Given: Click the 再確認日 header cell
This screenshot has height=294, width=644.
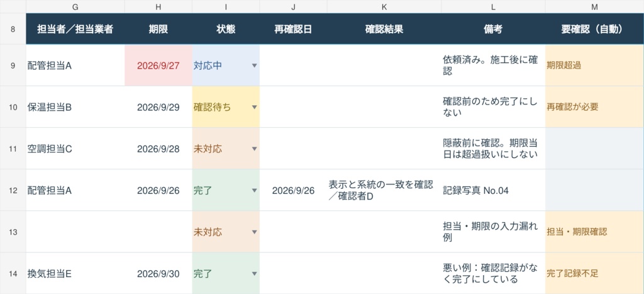Looking at the screenshot, I should (x=293, y=29).
